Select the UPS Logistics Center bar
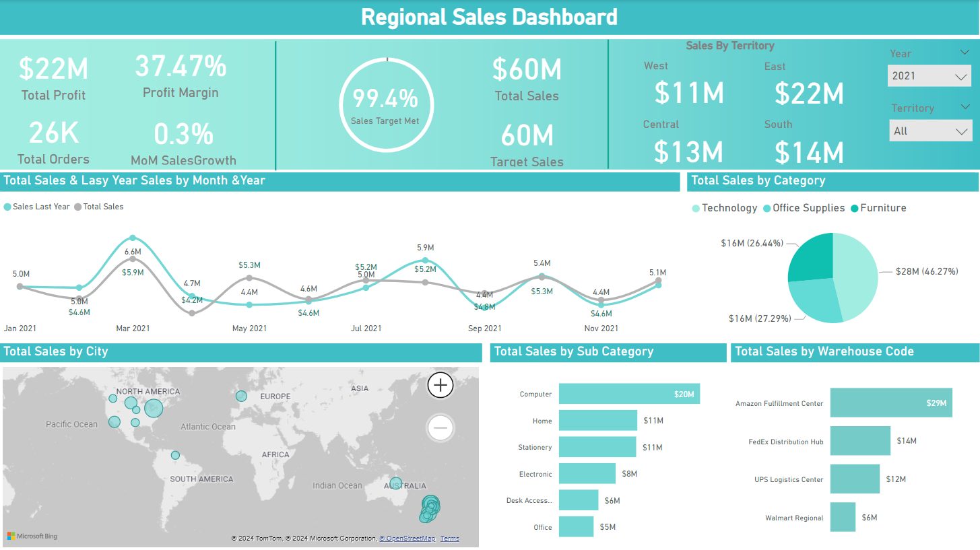This screenshot has height=550, width=980. click(855, 479)
